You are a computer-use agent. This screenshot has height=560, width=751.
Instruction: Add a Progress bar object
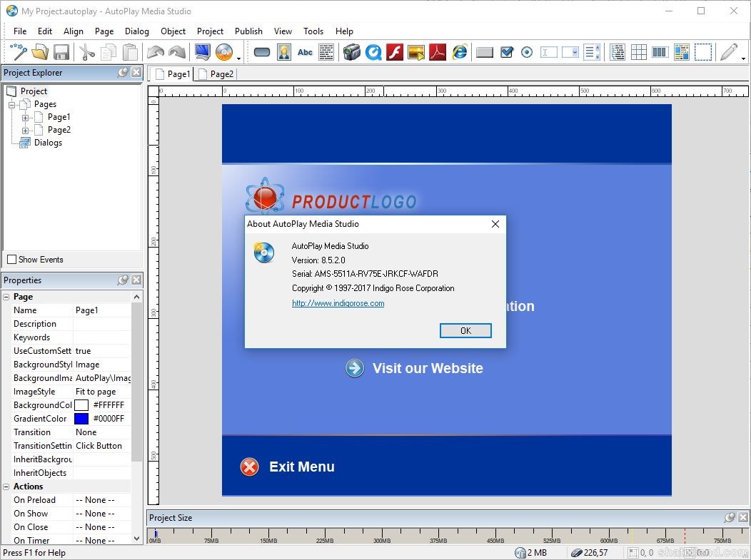(x=660, y=51)
